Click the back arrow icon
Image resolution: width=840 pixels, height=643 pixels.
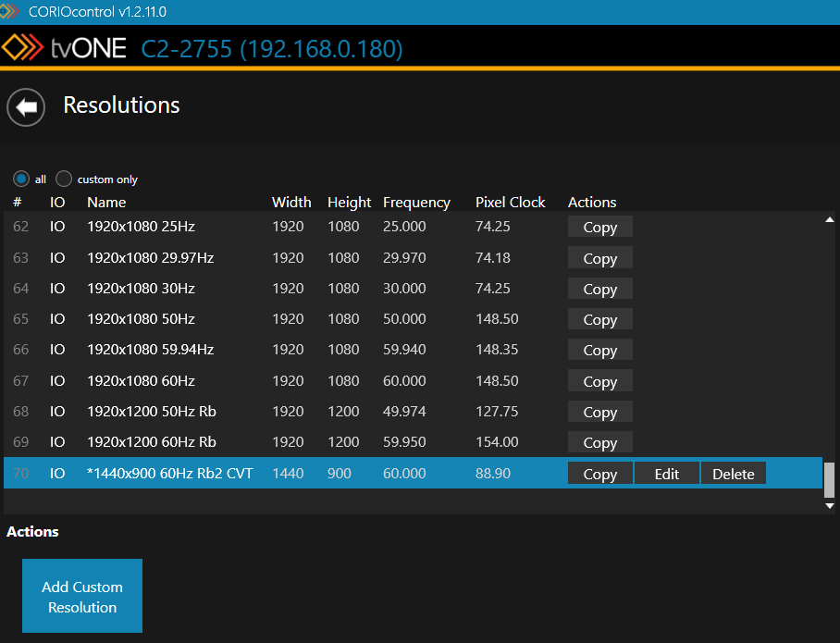27,107
